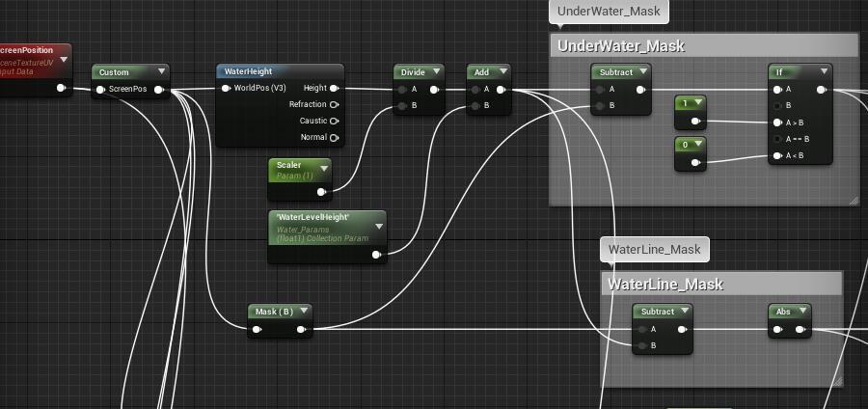Viewport: 868px width, 409px height.
Task: Select the WorldPos (V3) input pin
Action: (x=226, y=89)
